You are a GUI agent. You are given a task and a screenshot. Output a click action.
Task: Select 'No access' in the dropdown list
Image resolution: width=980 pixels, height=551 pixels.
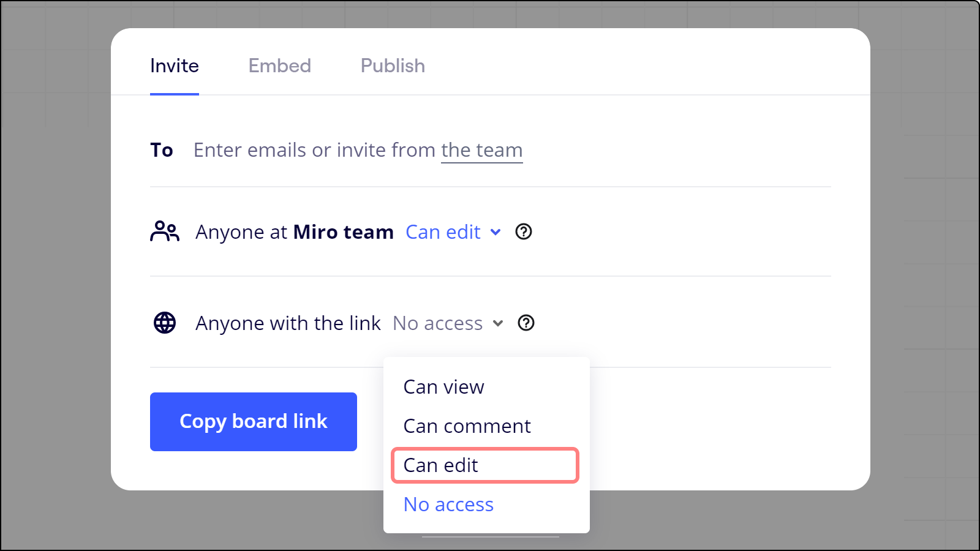[448, 504]
